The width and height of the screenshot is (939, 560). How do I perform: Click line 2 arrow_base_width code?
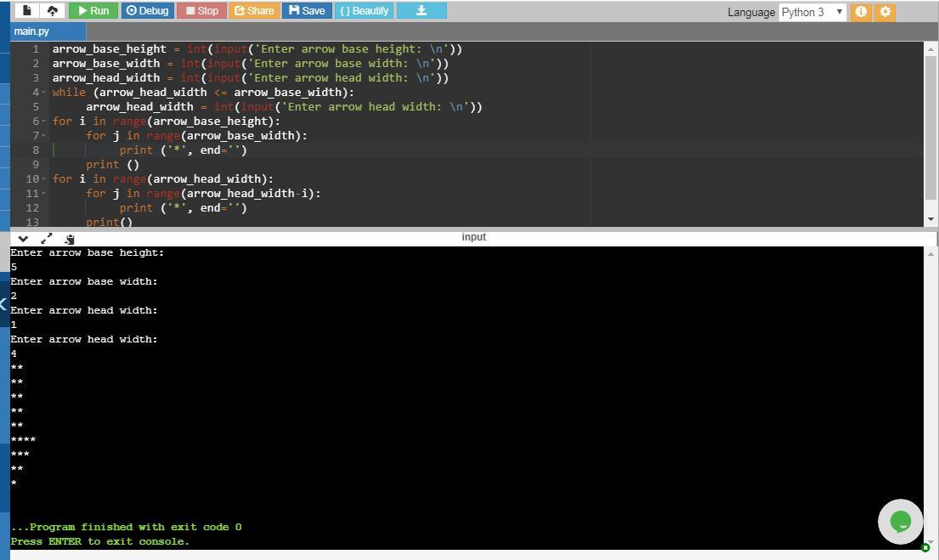pos(250,64)
